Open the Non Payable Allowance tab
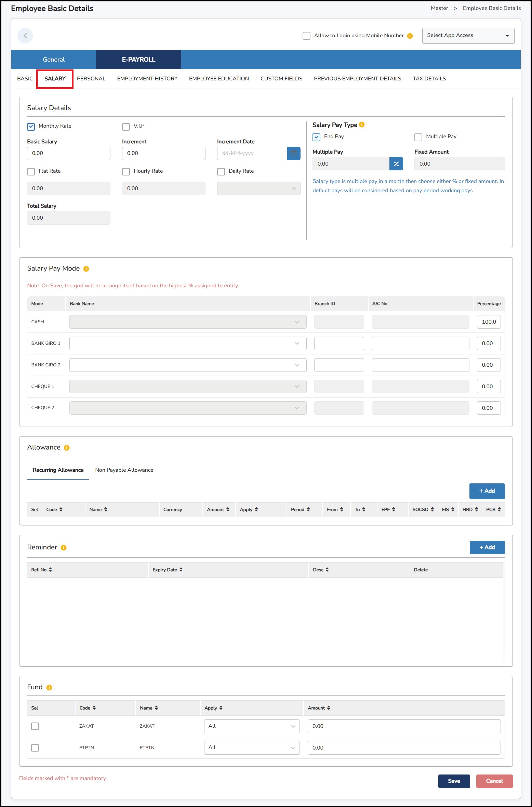 click(x=124, y=470)
